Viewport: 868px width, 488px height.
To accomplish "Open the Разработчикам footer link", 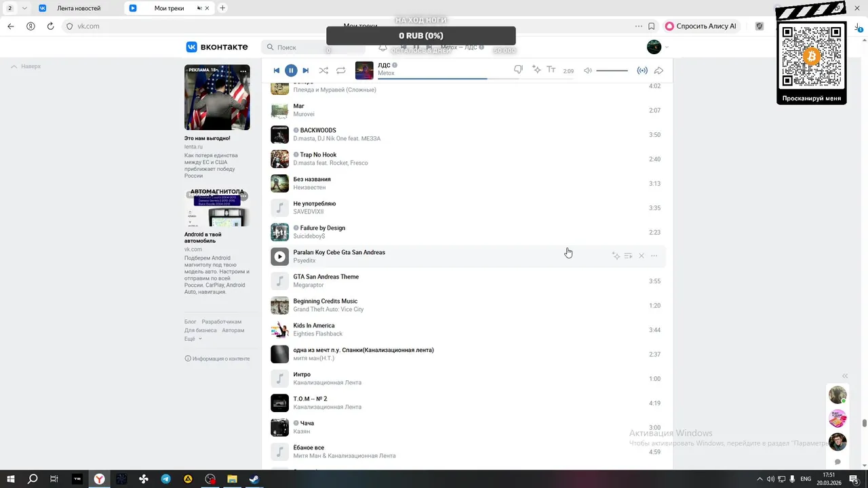I will (221, 322).
